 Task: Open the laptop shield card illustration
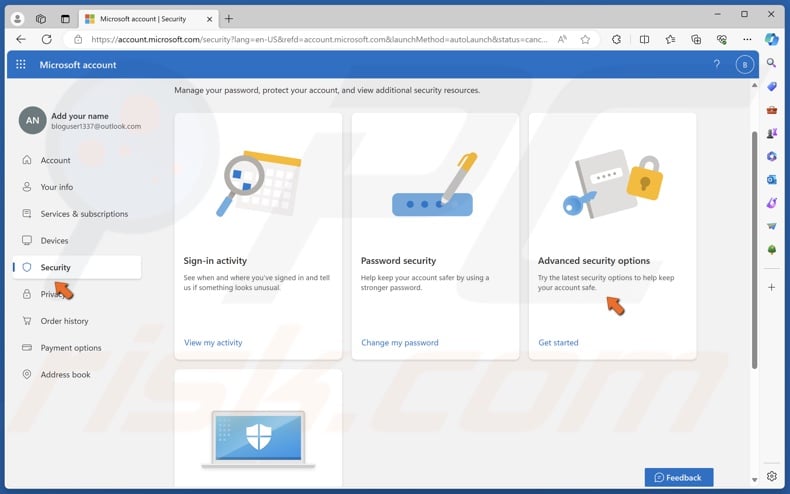tap(258, 439)
